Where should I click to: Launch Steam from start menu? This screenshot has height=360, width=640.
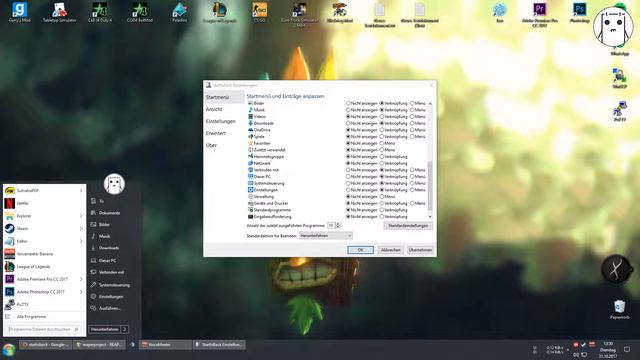pyautogui.click(x=44, y=229)
